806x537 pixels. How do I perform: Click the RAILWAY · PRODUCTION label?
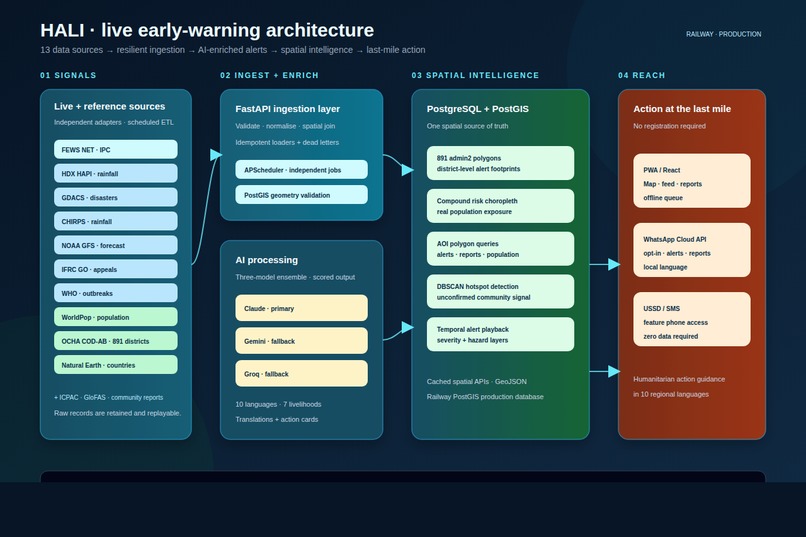[x=723, y=34]
